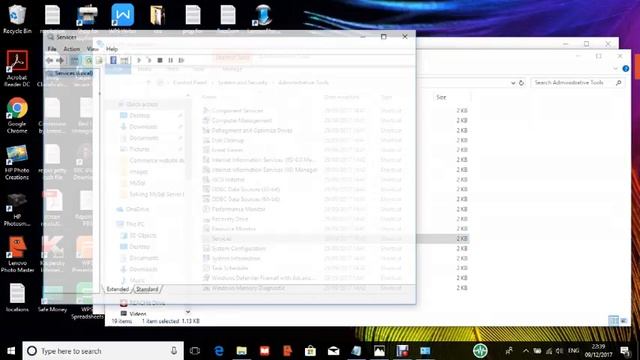Click the network icon in system tray

(549, 351)
